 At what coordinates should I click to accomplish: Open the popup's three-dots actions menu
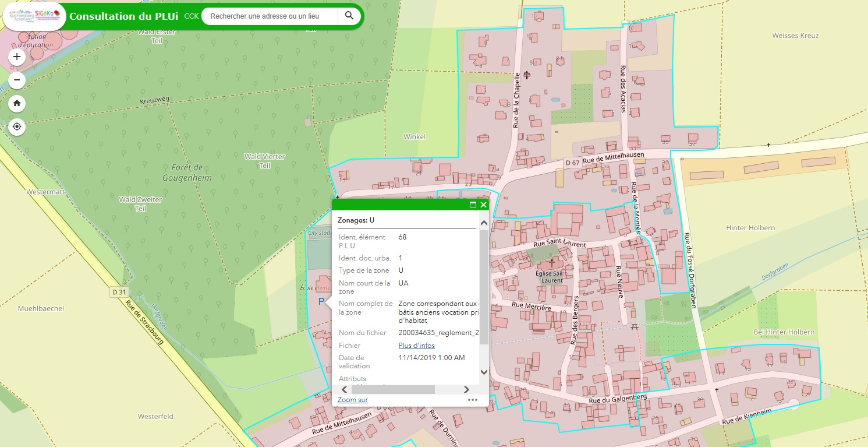pos(472,400)
